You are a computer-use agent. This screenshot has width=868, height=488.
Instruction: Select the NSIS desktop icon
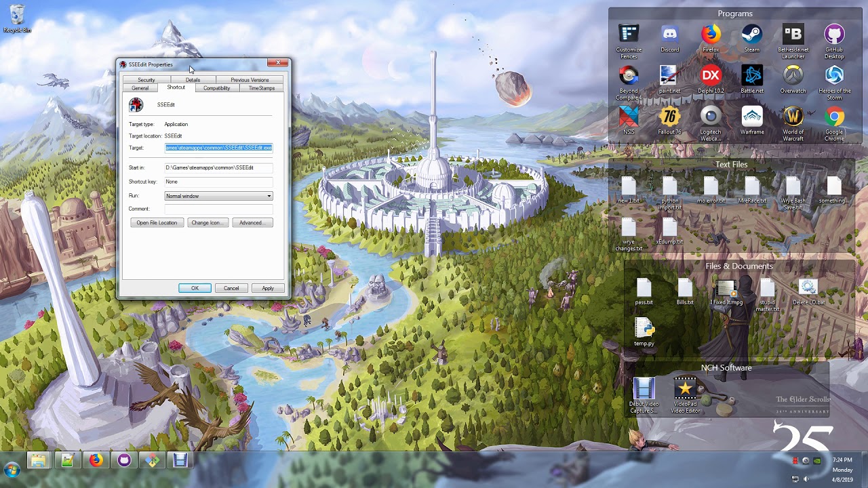(x=629, y=121)
